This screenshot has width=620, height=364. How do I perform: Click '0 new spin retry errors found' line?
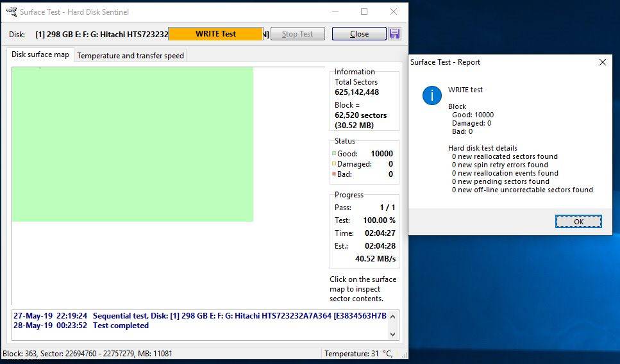pyautogui.click(x=500, y=165)
